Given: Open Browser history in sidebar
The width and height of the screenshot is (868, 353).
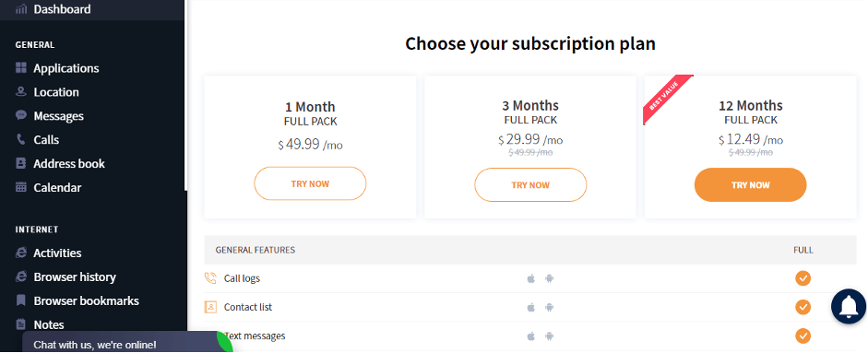Looking at the screenshot, I should (x=74, y=277).
